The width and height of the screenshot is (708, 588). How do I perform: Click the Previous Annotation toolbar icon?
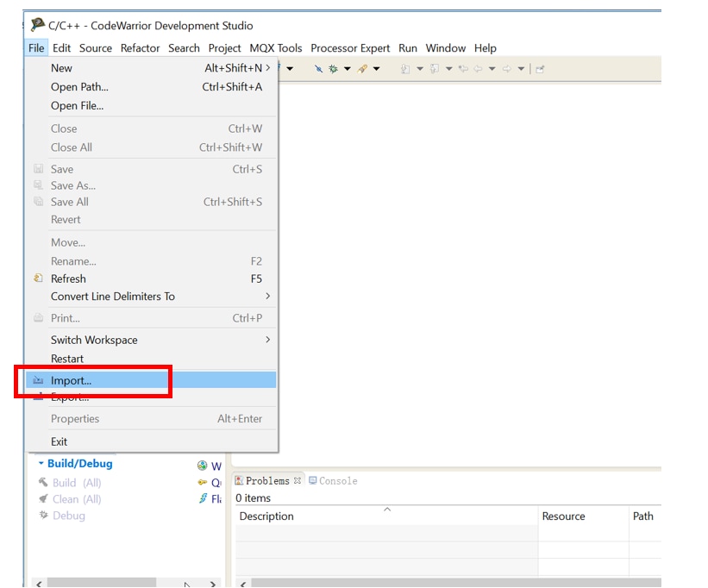(435, 69)
